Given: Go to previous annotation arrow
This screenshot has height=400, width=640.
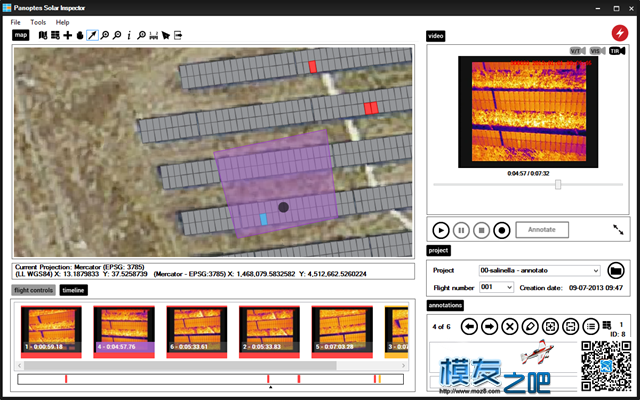Looking at the screenshot, I should tap(469, 327).
